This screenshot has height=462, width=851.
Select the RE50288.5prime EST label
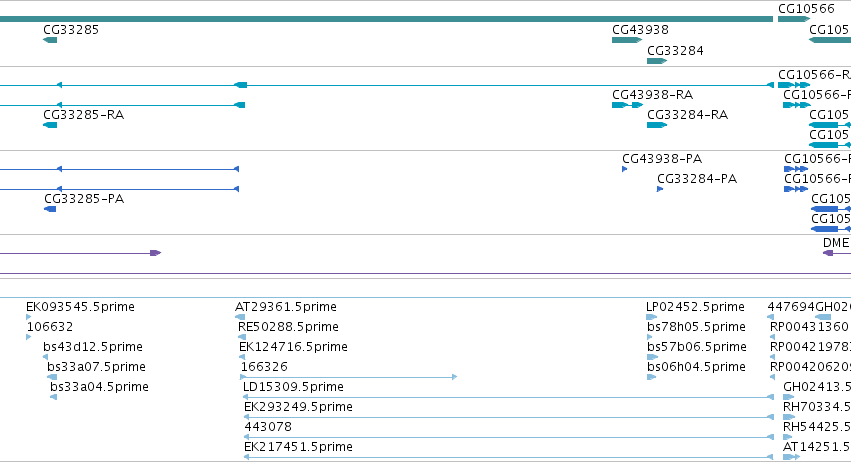pos(288,327)
